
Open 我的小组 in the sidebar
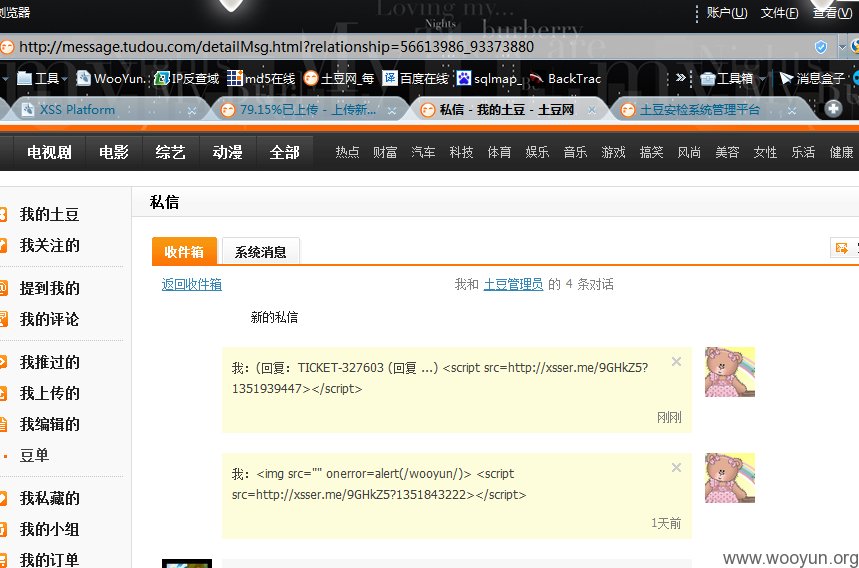(x=49, y=529)
